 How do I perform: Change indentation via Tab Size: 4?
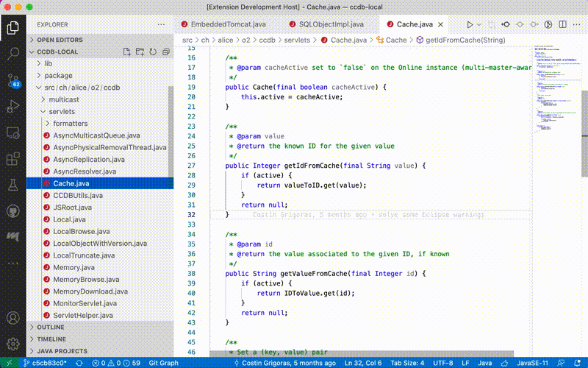(x=407, y=363)
